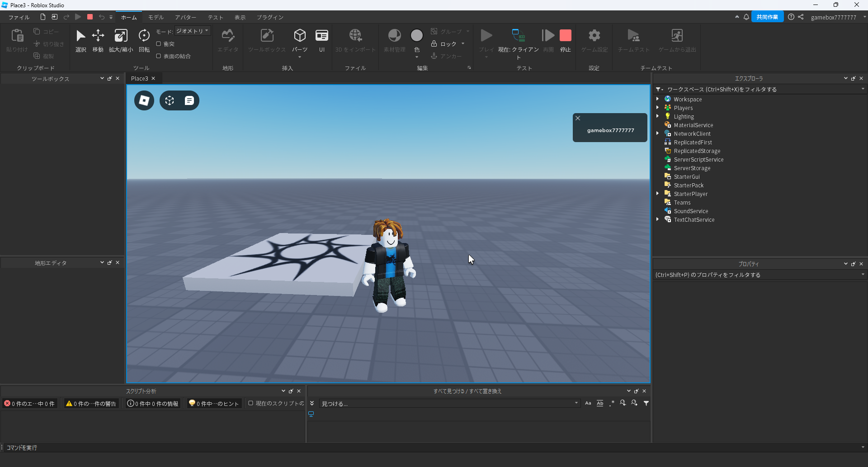The height and width of the screenshot is (467, 868).
Task: Click the Color (色) swatch tool
Action: 416,36
